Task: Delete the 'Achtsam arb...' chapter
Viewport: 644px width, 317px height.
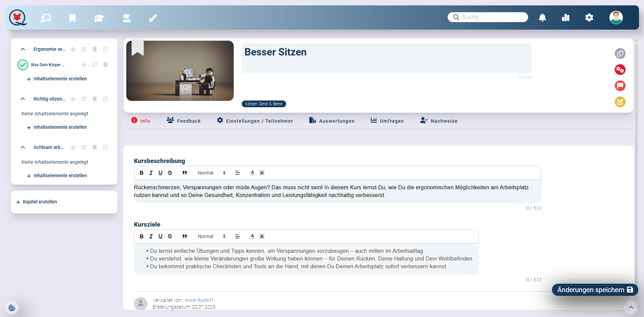Action: pos(95,147)
